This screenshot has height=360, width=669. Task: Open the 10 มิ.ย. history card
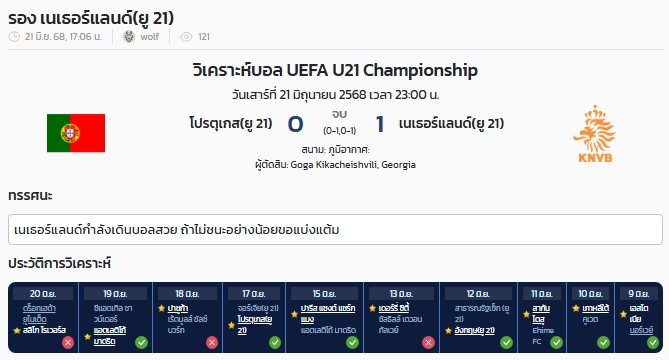coord(590,317)
